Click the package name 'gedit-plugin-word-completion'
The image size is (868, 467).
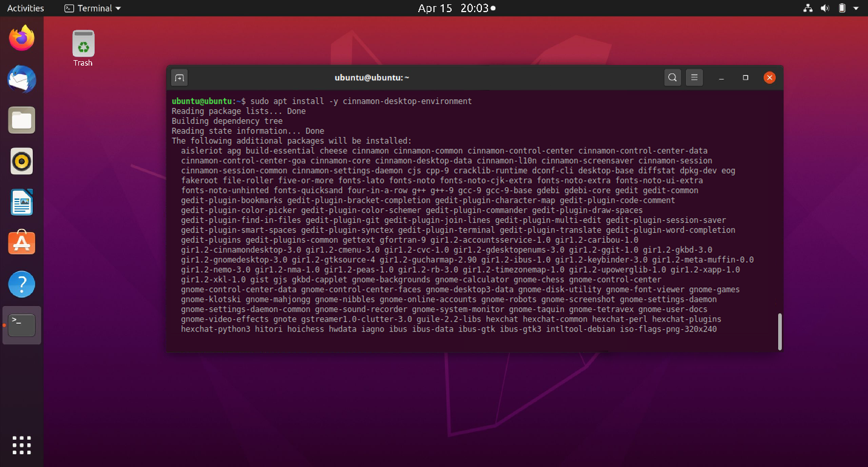tap(671, 230)
